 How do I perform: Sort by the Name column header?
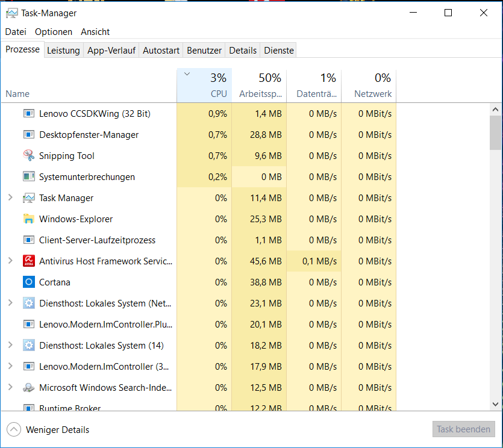coord(89,86)
